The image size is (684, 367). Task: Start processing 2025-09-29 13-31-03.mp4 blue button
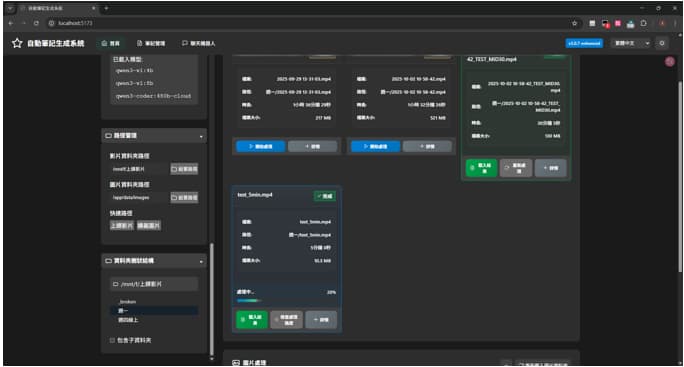point(261,146)
